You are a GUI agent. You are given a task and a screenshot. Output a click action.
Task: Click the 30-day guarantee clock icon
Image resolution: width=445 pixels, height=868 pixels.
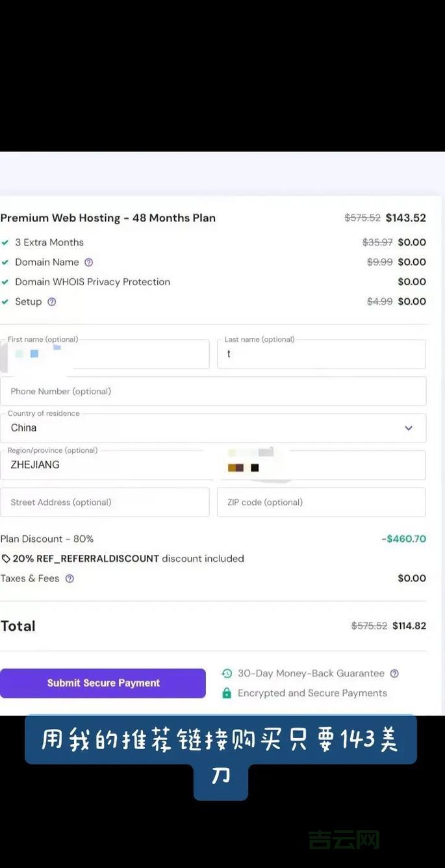(x=227, y=674)
